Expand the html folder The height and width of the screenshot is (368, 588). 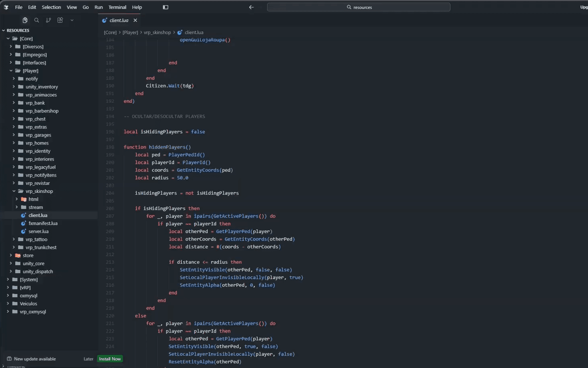49,199
